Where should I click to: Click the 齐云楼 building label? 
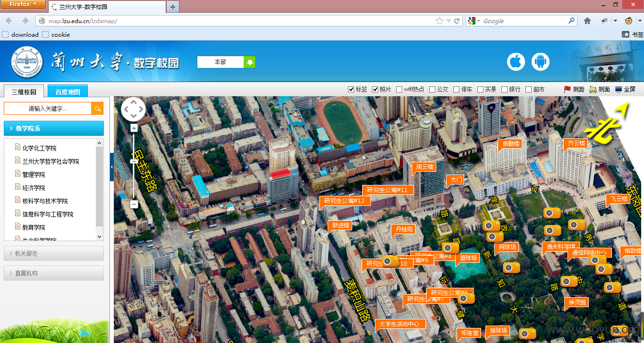point(576,143)
